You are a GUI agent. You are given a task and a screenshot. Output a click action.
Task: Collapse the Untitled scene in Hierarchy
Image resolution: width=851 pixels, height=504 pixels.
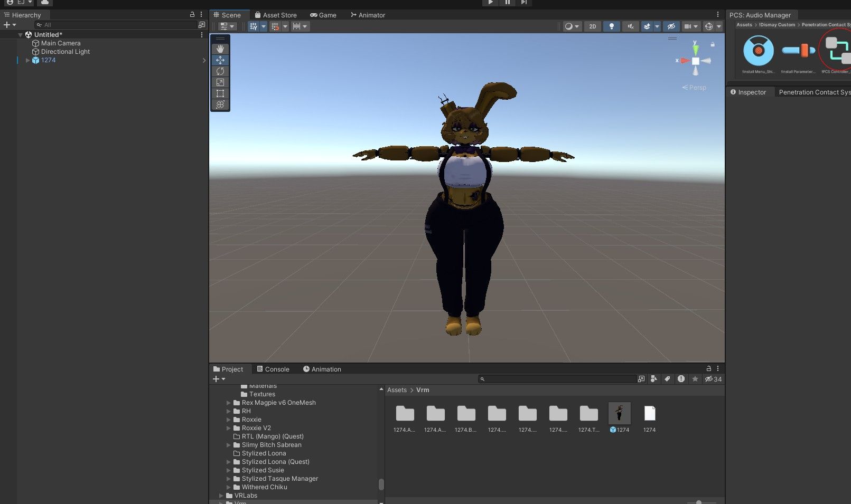21,35
